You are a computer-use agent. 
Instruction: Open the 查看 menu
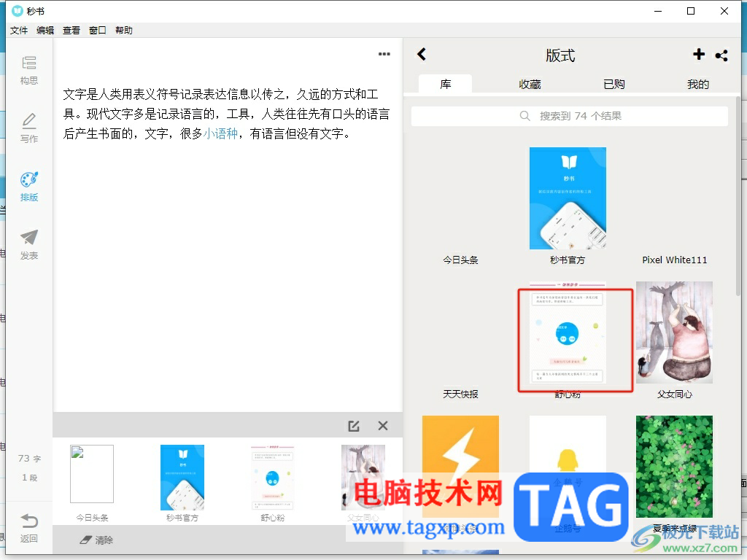71,31
